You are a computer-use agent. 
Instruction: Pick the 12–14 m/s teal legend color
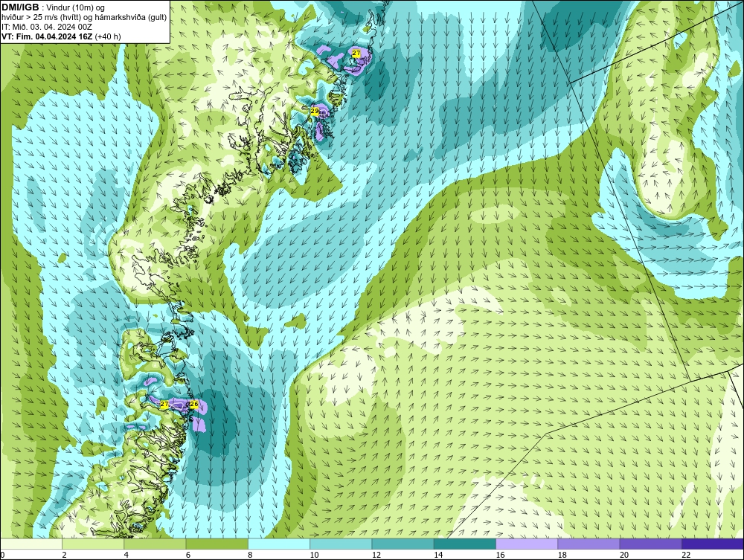[x=403, y=544]
